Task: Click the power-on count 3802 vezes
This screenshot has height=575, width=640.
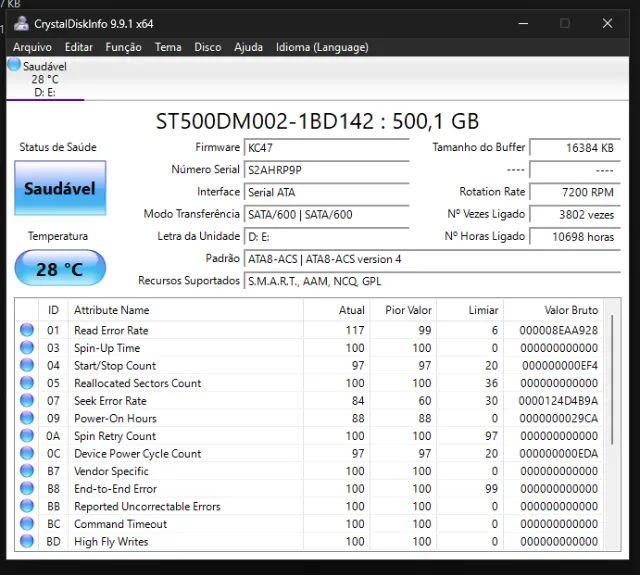Action: (x=575, y=214)
